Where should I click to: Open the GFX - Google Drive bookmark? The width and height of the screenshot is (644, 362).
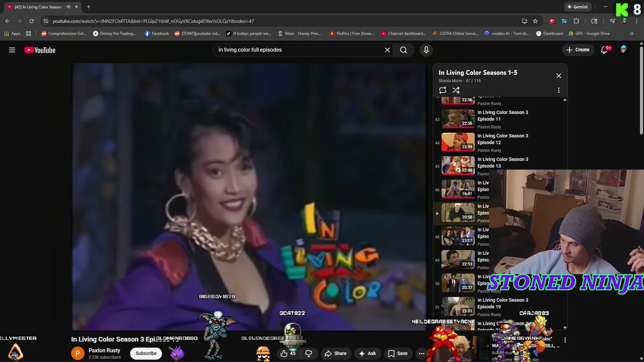tap(589, 34)
